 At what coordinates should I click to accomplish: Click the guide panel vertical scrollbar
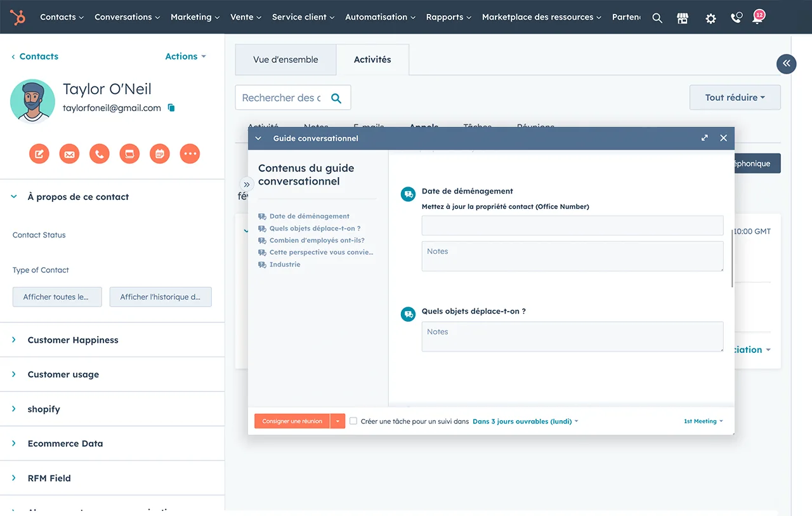tap(732, 257)
